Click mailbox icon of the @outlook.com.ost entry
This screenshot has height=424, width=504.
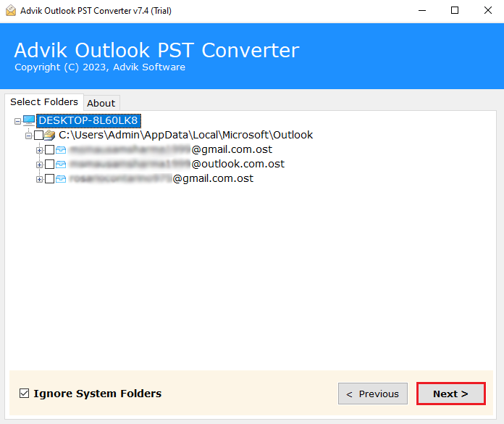pyautogui.click(x=61, y=165)
